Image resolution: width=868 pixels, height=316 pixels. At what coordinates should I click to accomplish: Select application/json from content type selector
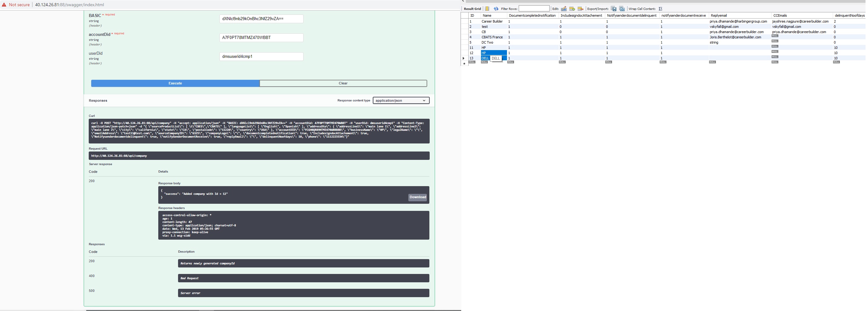[401, 100]
